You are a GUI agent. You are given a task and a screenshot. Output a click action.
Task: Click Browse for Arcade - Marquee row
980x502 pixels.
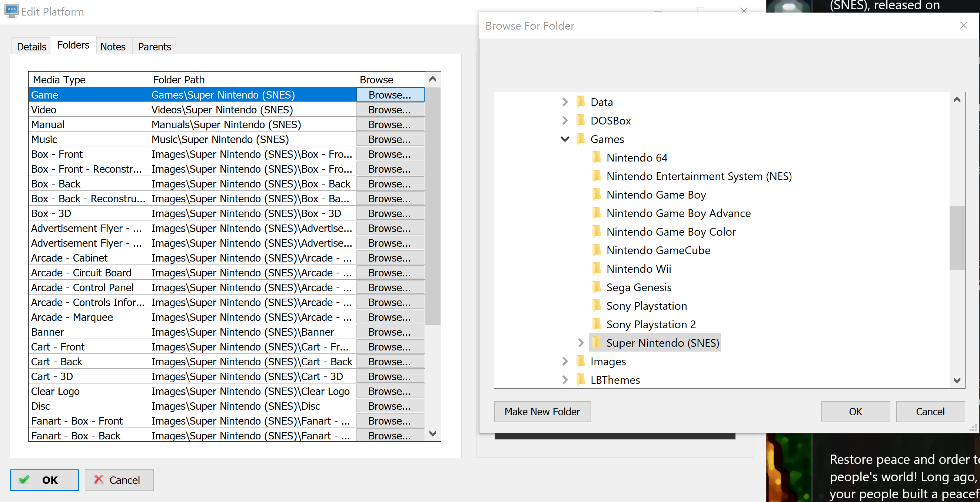pyautogui.click(x=390, y=317)
